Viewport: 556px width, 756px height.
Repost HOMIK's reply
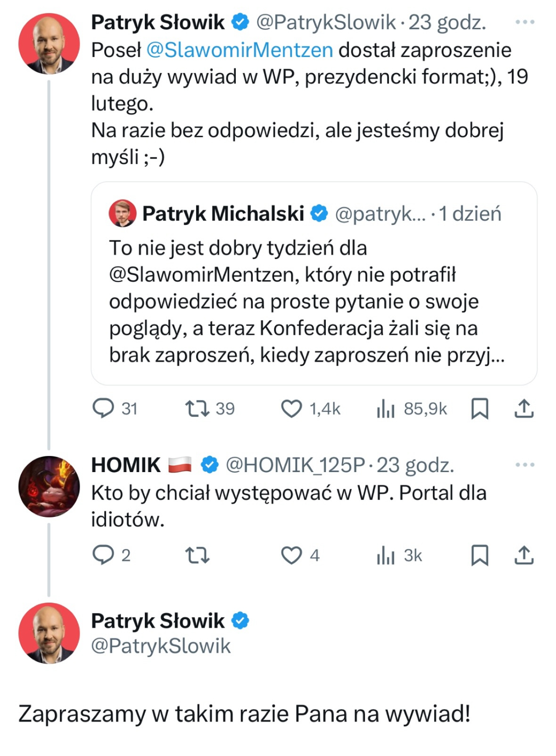pos(197,555)
